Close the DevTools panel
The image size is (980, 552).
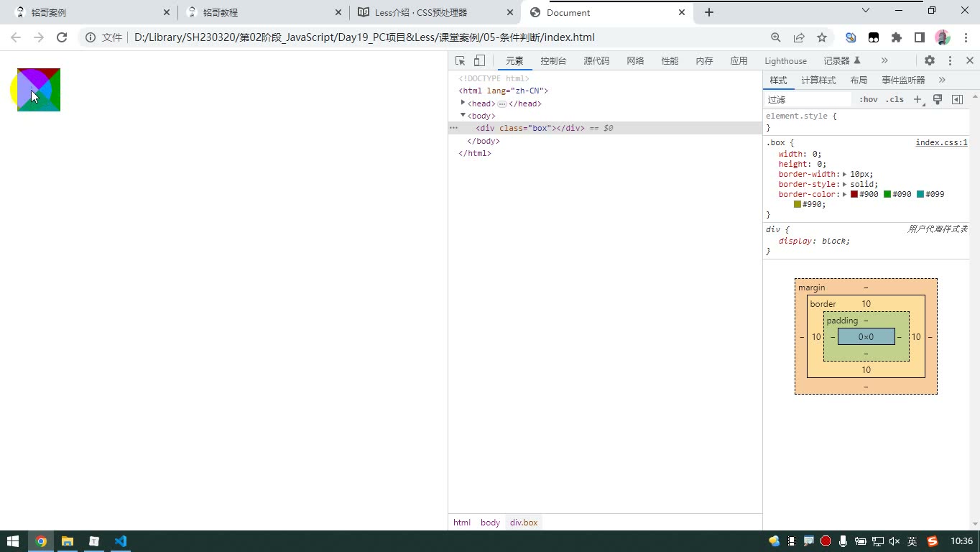coord(969,61)
